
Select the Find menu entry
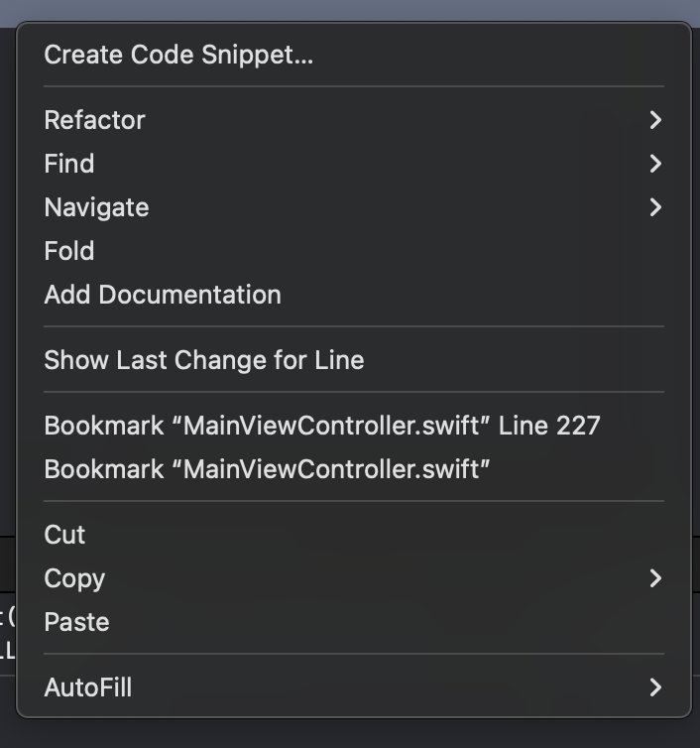[69, 164]
